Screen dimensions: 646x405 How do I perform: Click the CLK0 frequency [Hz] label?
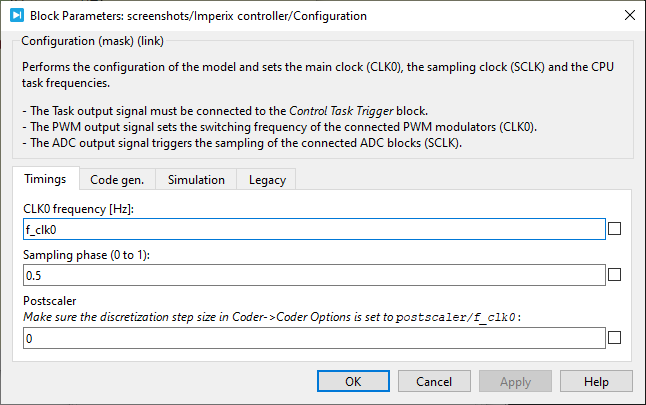point(79,208)
